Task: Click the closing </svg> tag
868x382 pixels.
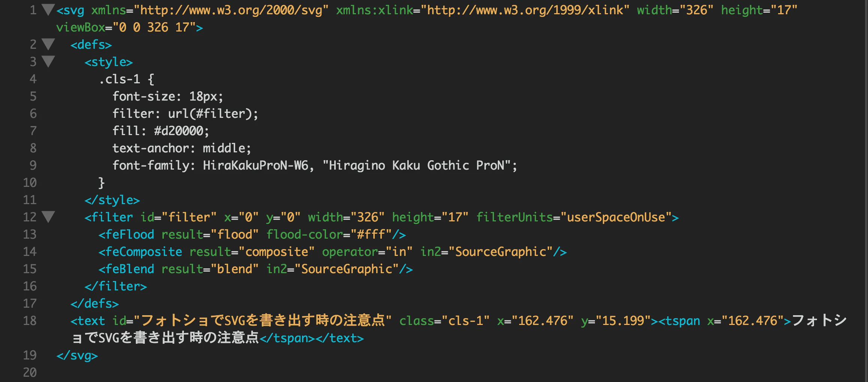Action: [77, 355]
